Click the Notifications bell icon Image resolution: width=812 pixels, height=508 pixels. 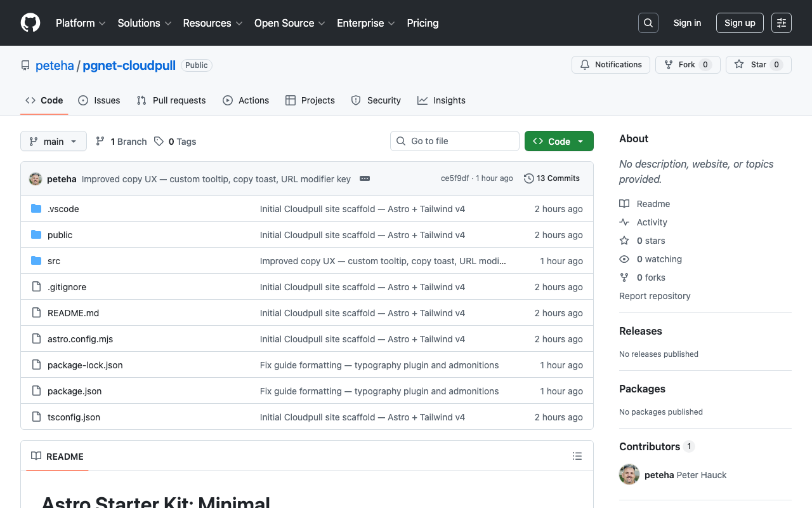point(584,64)
